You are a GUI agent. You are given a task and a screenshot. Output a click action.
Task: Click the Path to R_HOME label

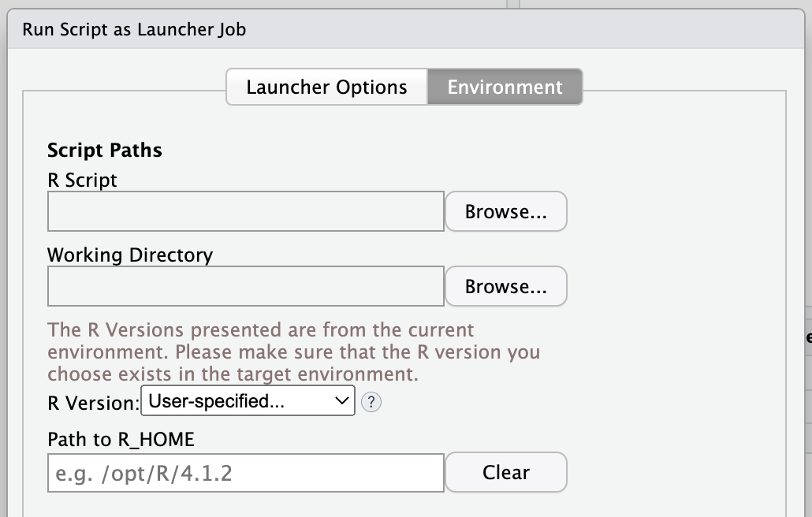coord(121,439)
